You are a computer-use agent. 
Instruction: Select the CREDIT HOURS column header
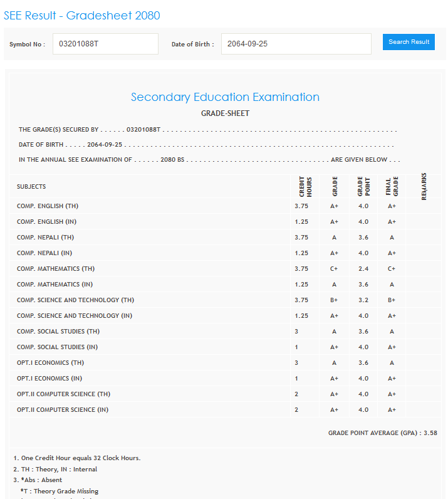click(305, 186)
